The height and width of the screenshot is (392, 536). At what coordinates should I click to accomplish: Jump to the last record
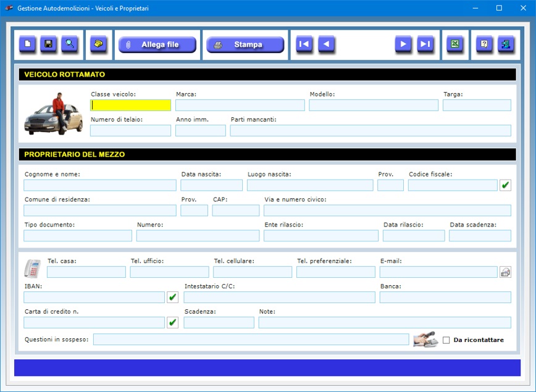(x=425, y=44)
